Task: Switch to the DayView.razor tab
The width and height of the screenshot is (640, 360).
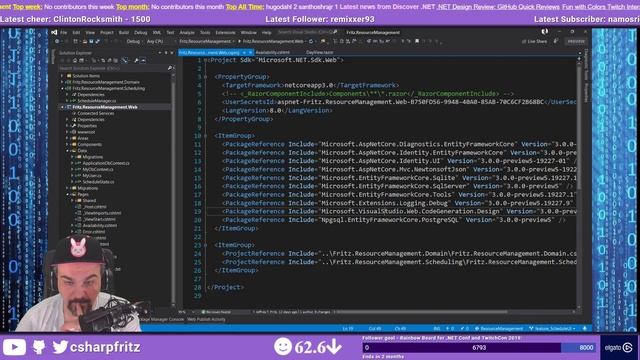Action: [320, 52]
